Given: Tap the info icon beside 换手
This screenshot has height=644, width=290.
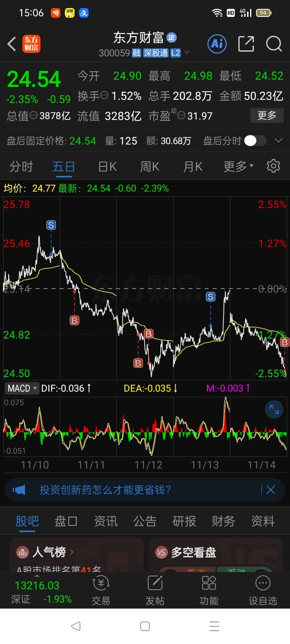Looking at the screenshot, I should point(104,96).
